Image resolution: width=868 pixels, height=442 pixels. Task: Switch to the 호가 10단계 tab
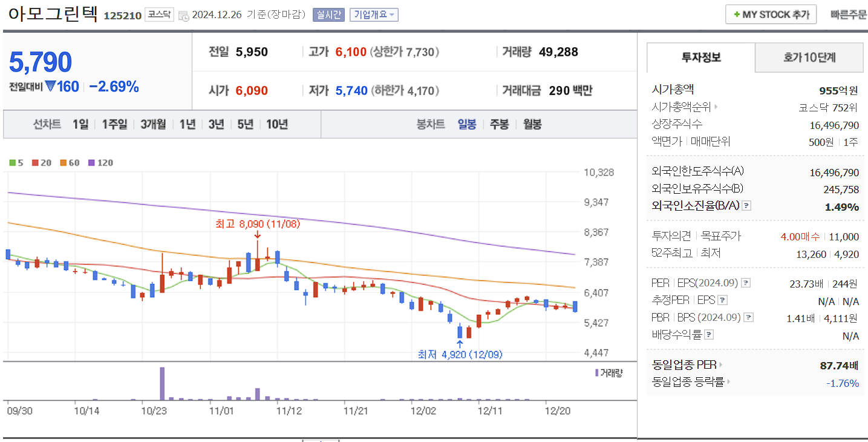click(x=809, y=58)
